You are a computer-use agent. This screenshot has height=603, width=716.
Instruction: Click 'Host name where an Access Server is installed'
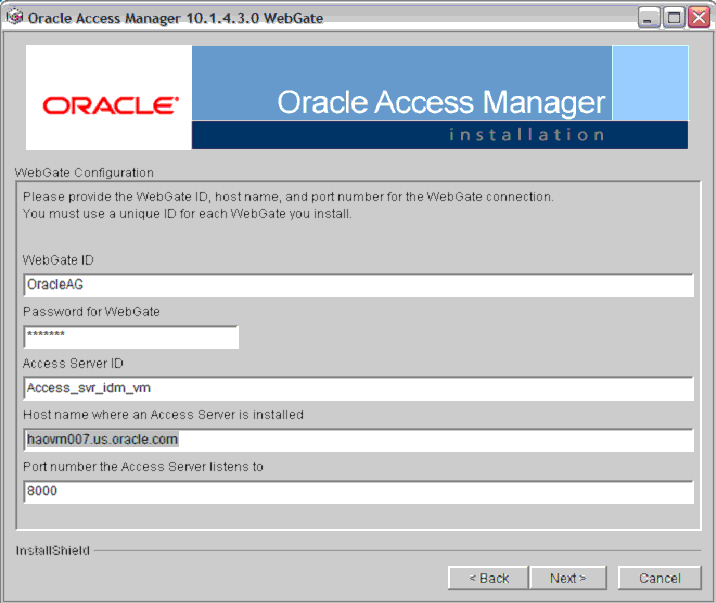point(163,414)
